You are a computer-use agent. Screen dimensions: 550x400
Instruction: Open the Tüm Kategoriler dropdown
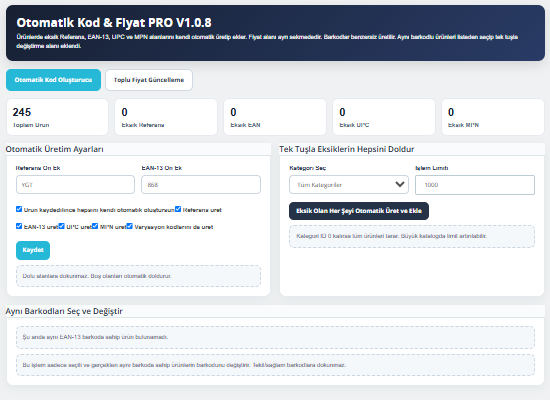point(349,185)
